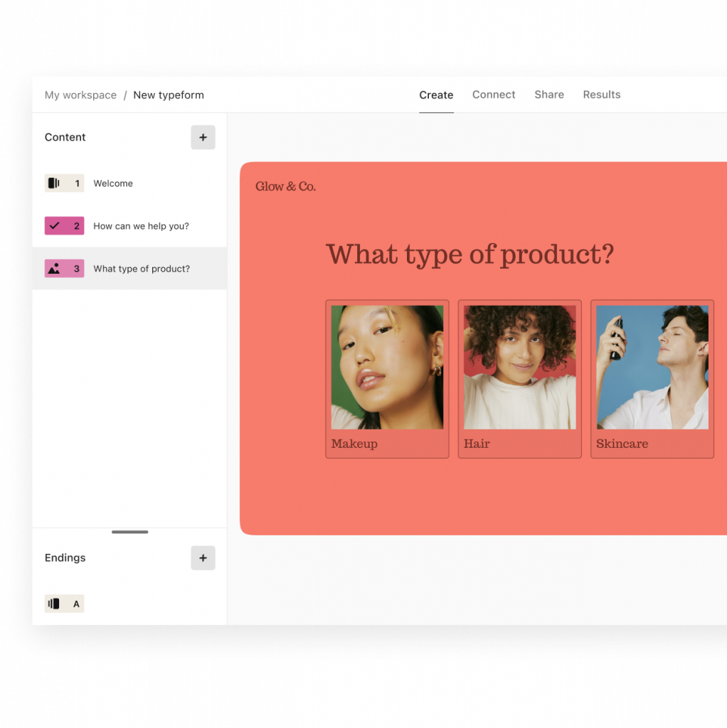Screen dimensions: 727x728
Task: Go to the Share tab
Action: [549, 95]
